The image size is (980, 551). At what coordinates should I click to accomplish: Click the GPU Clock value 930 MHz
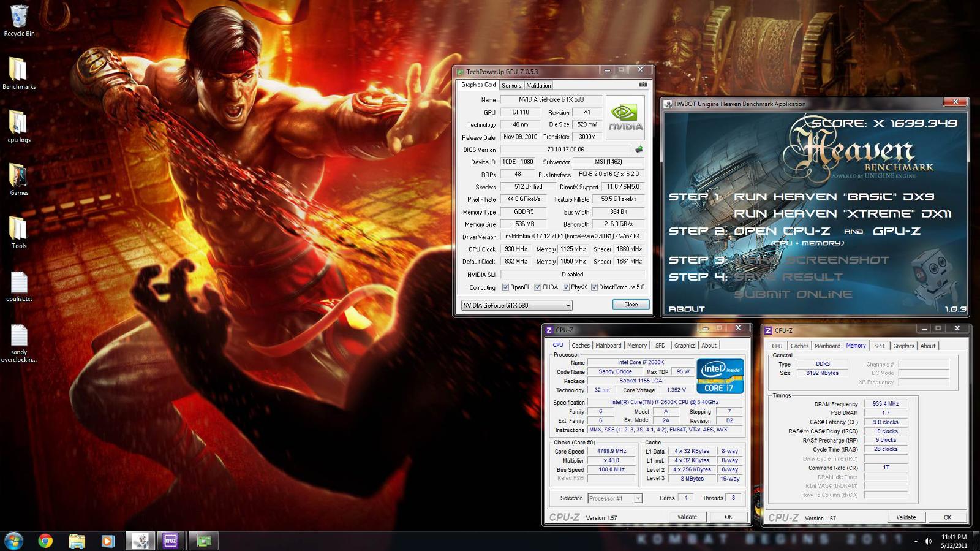click(516, 249)
